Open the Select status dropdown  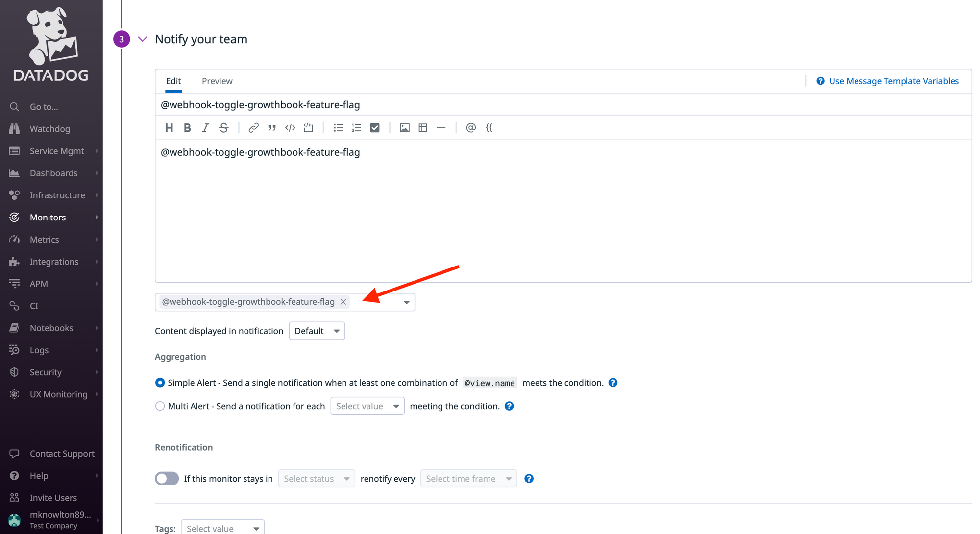pyautogui.click(x=317, y=479)
